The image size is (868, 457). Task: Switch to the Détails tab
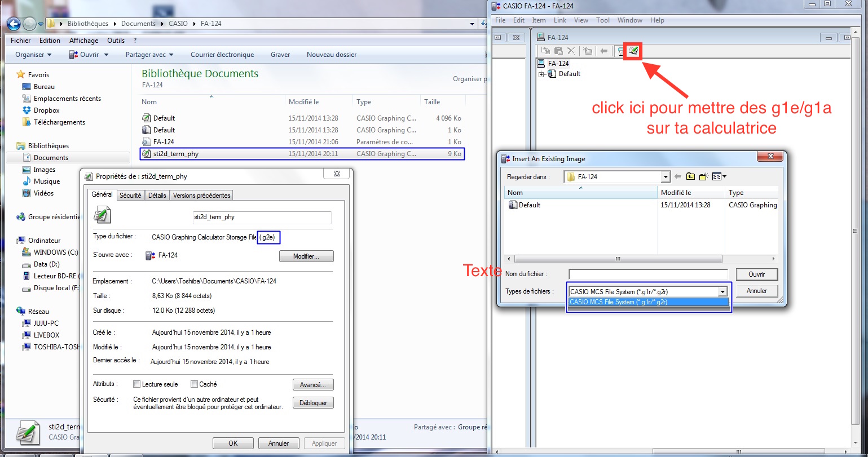pyautogui.click(x=157, y=196)
